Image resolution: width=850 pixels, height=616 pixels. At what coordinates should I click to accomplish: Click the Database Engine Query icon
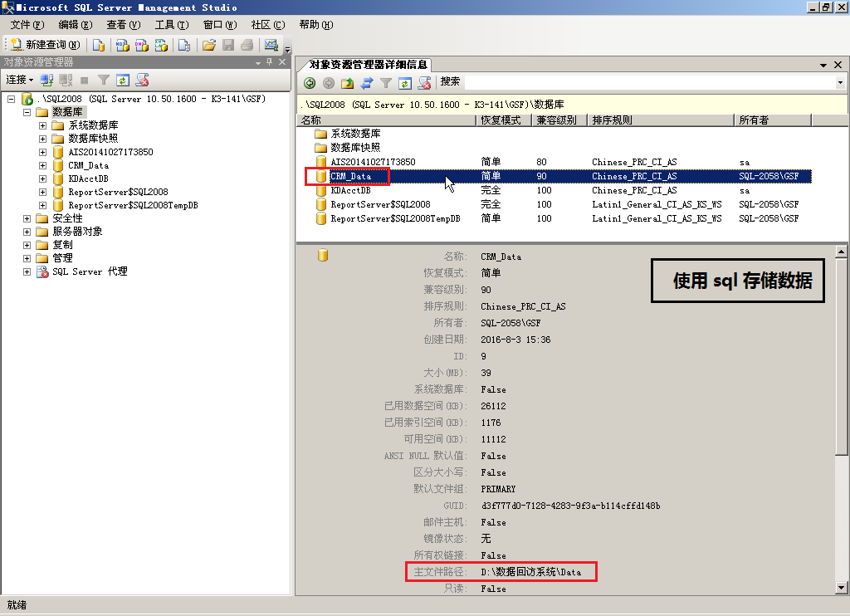coord(99,45)
